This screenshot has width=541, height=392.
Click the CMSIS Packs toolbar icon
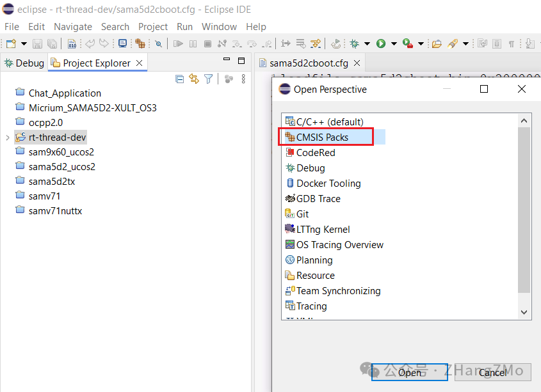point(140,43)
